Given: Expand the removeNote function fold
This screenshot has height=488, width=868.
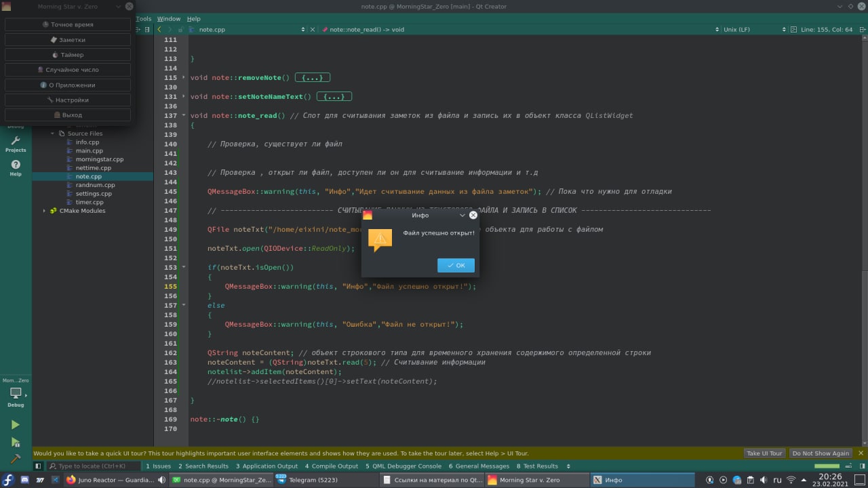Looking at the screenshot, I should click(x=184, y=78).
